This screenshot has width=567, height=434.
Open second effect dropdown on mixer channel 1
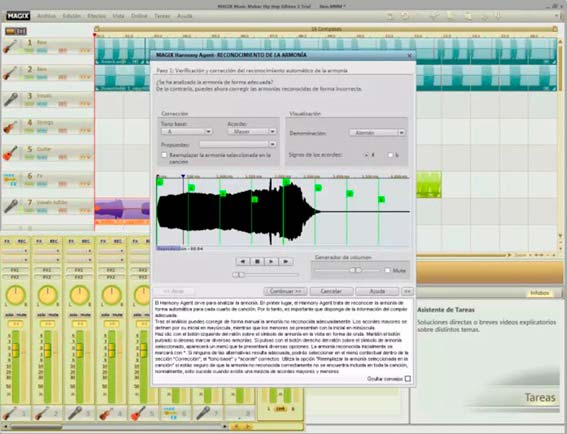(x=15, y=260)
